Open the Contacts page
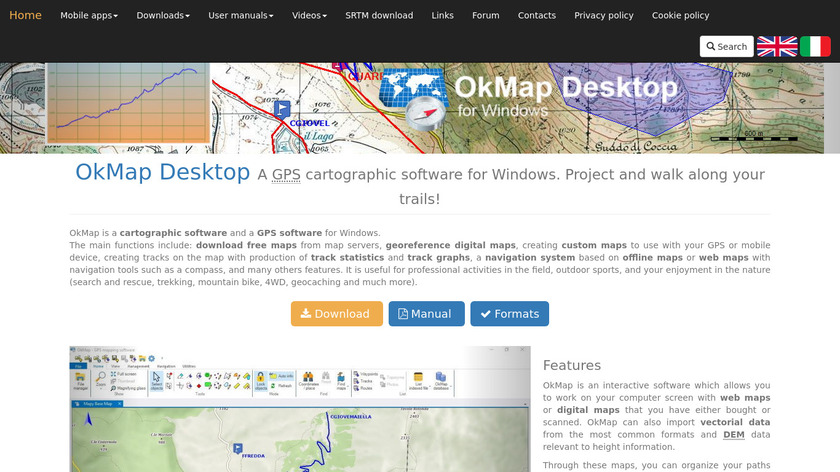The image size is (840, 472). [x=537, y=16]
